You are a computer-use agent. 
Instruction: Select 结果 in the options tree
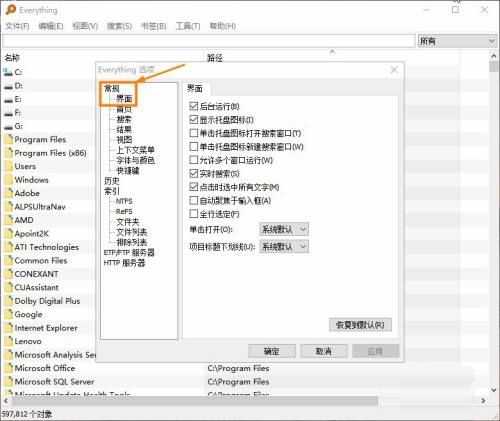[x=124, y=129]
